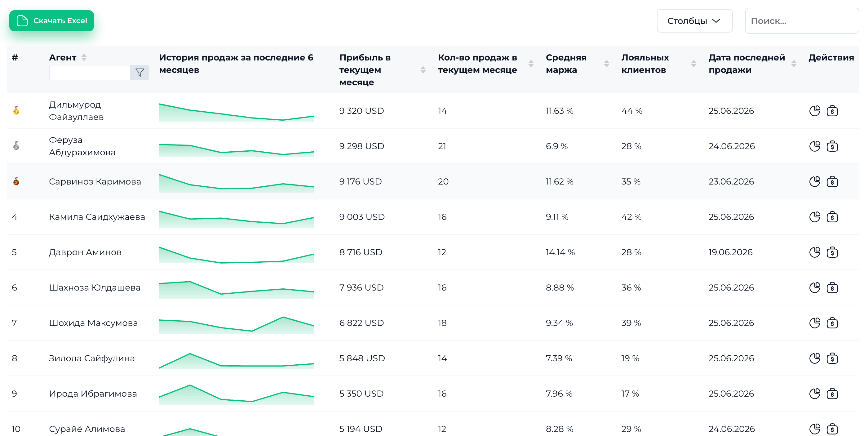This screenshot has width=868, height=436.
Task: Sort by Прибыль в текущем месяце
Action: (423, 70)
